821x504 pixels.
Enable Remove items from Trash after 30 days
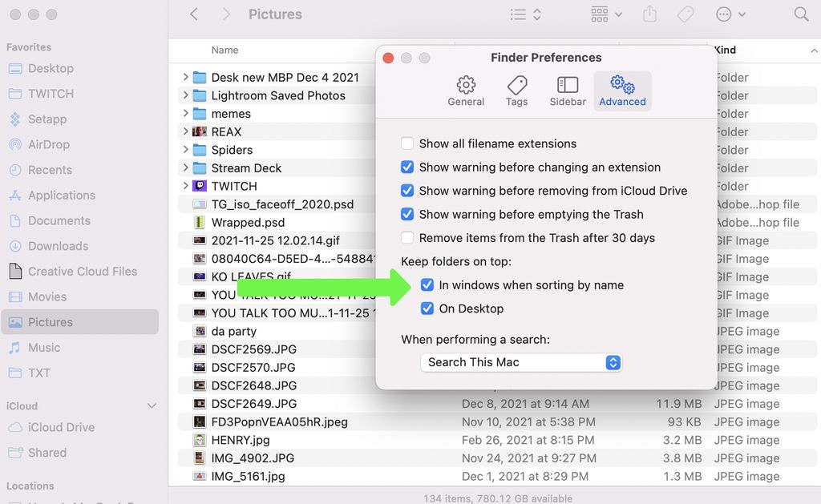(407, 237)
